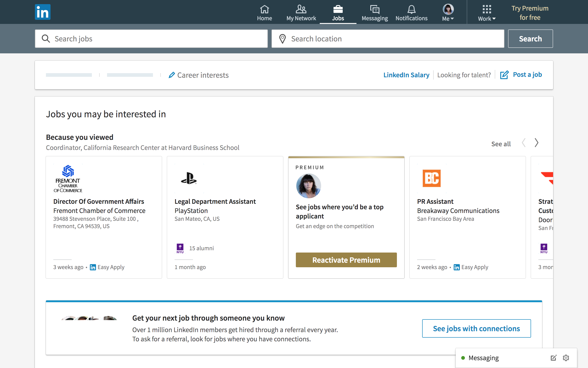Click See jobs with connections button

coord(476,328)
